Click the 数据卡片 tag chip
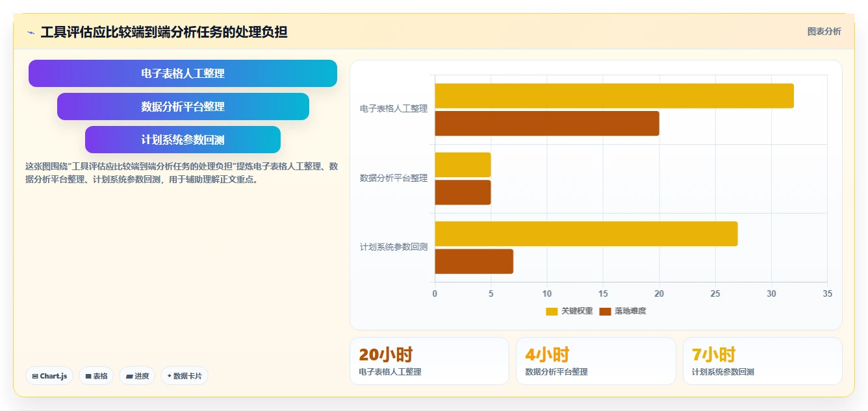The height and width of the screenshot is (411, 868). (185, 376)
